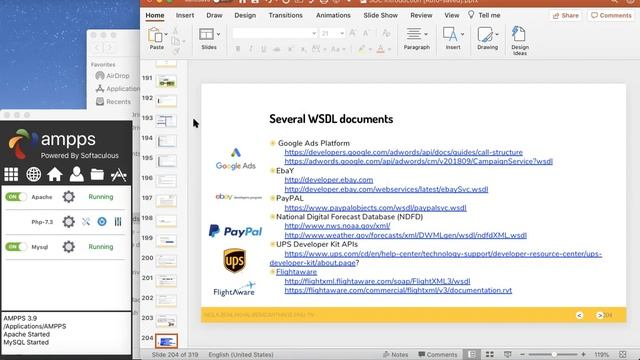Toggle underline formatting
The width and height of the screenshot is (640, 360).
264,49
